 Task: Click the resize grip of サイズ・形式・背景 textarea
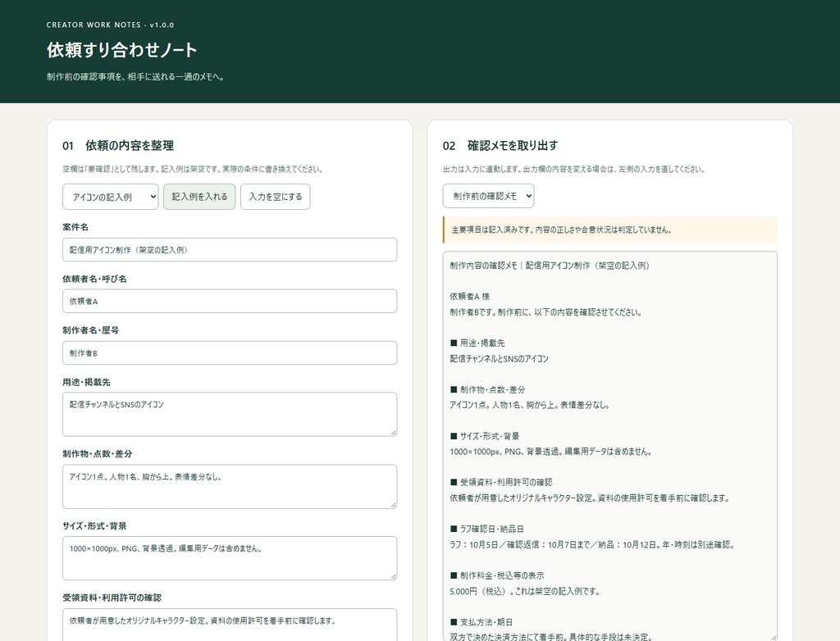coord(393,576)
